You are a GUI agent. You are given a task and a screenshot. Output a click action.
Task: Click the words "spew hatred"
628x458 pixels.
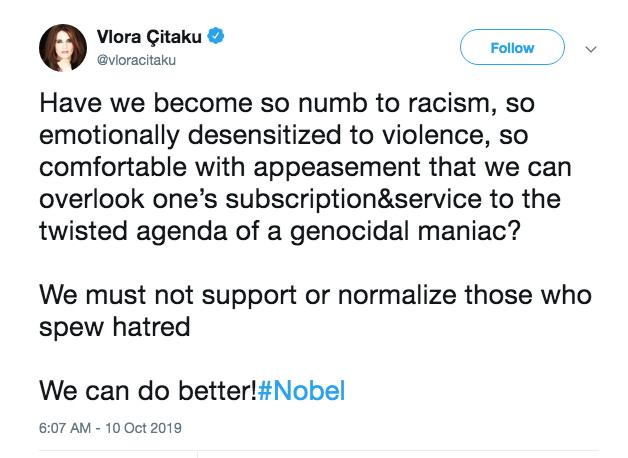coord(114,327)
